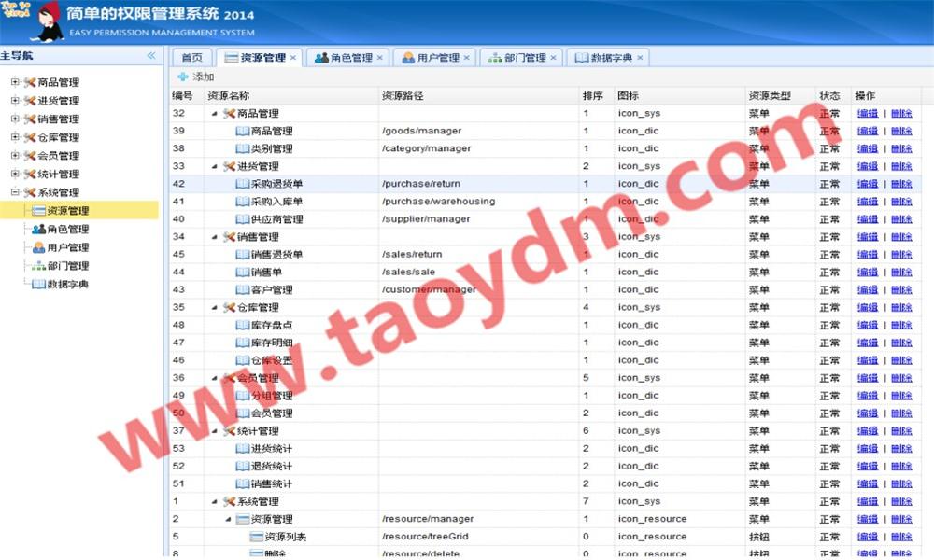Click the book icon beside 采购退货单

[x=243, y=184]
